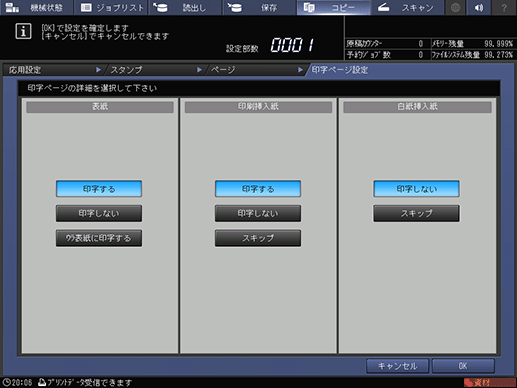Choose スキップ under 白紙挿入紙
Screen dimensions: 517x388
pos(416,213)
